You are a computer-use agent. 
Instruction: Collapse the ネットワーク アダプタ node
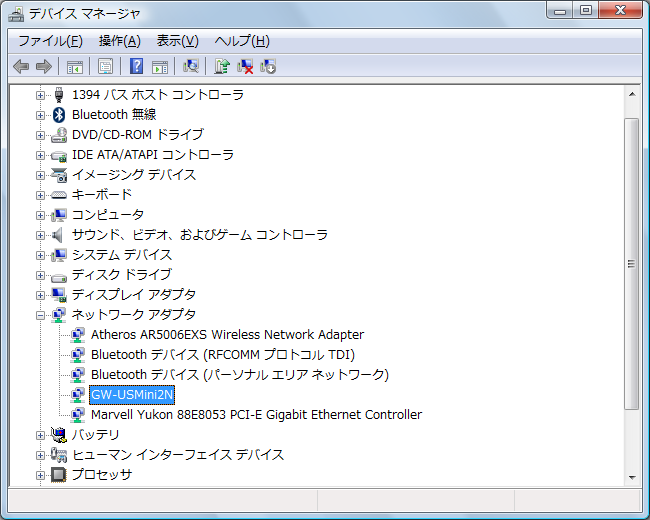[40, 316]
